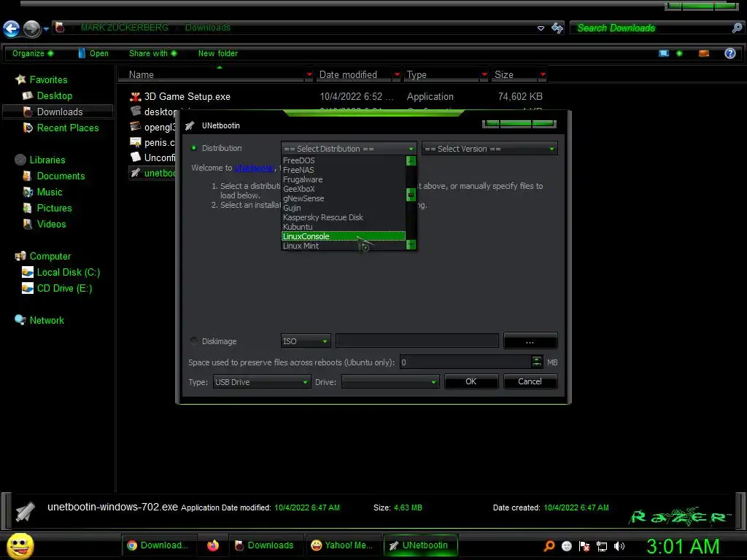Click the smiley Start button
Viewport: 747px width, 560px height.
click(20, 545)
